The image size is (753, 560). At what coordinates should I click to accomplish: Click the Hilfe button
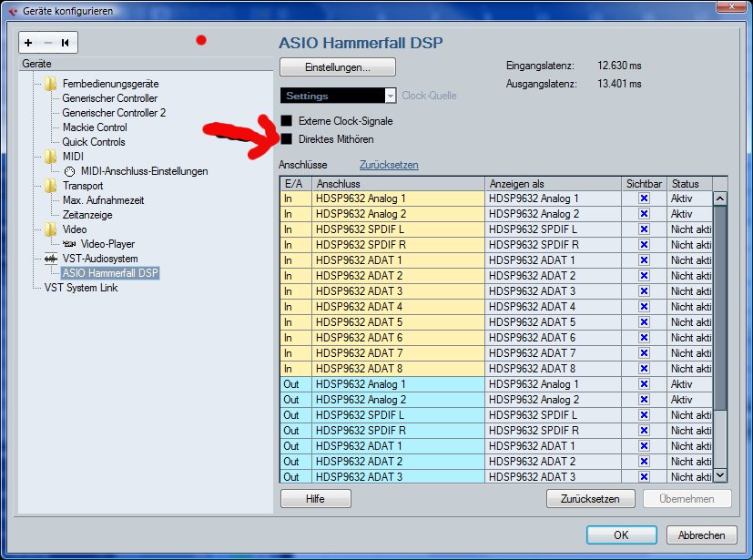(x=316, y=498)
